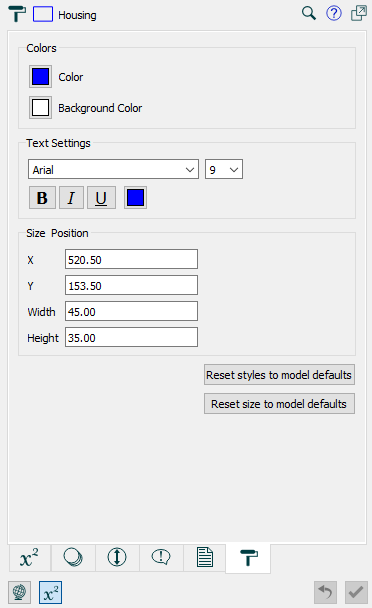Open help via question mark icon

334,14
